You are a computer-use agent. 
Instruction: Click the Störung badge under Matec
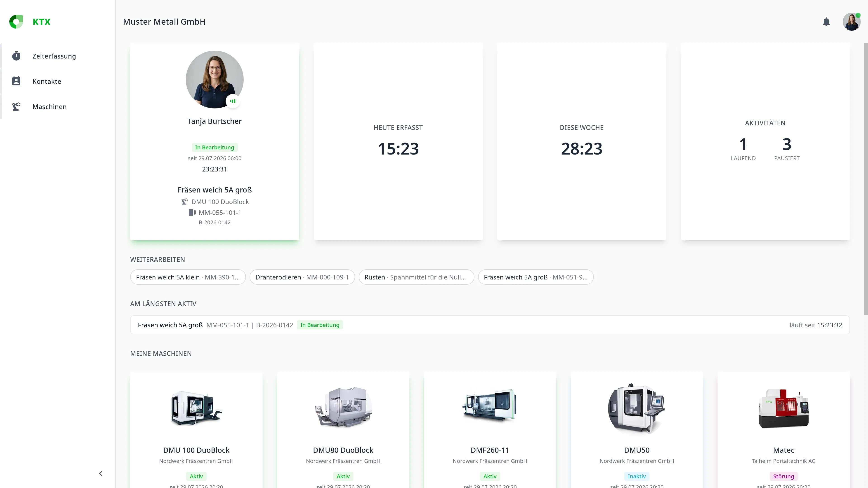[783, 476]
